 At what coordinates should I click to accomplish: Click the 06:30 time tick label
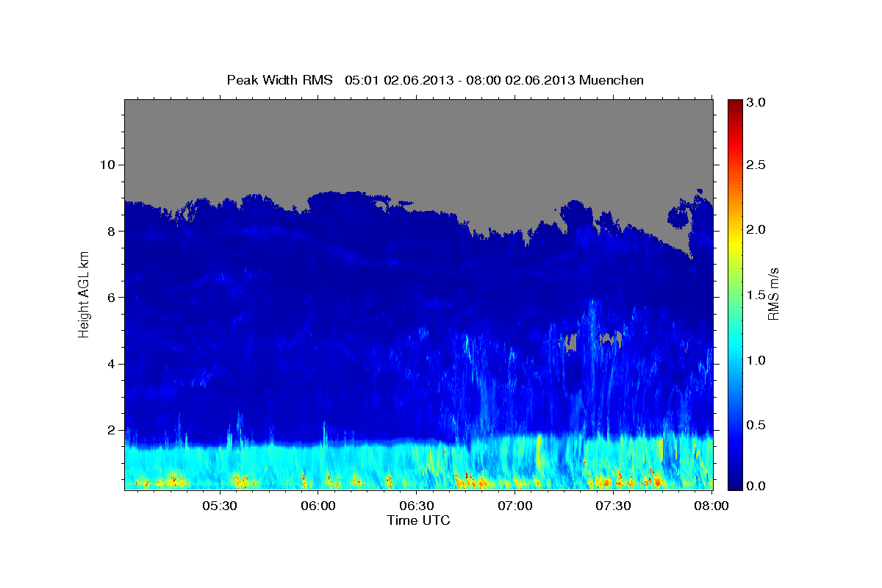pyautogui.click(x=417, y=506)
